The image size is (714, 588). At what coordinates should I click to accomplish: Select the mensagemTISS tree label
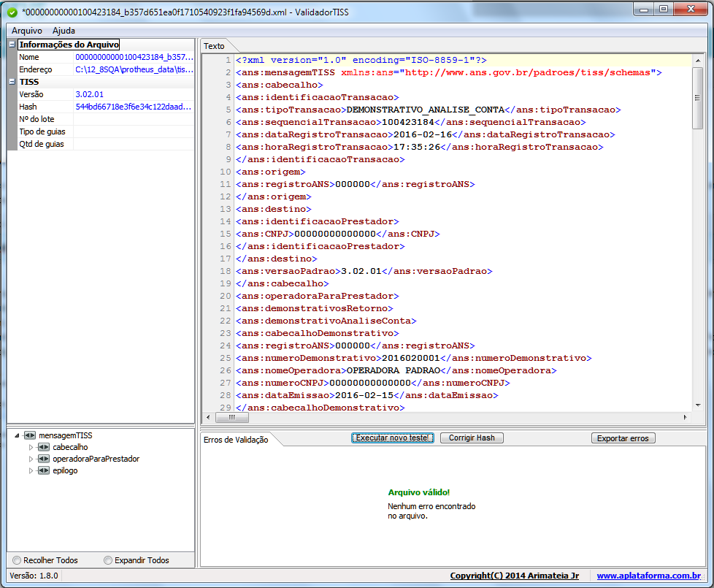point(66,435)
